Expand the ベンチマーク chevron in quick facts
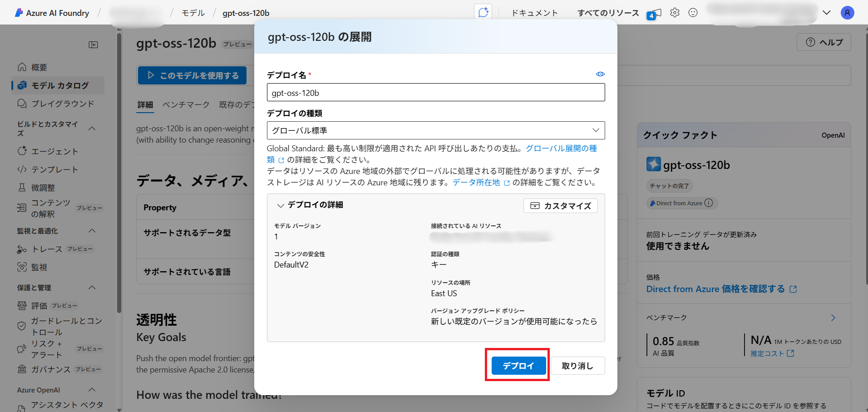 pyautogui.click(x=833, y=318)
